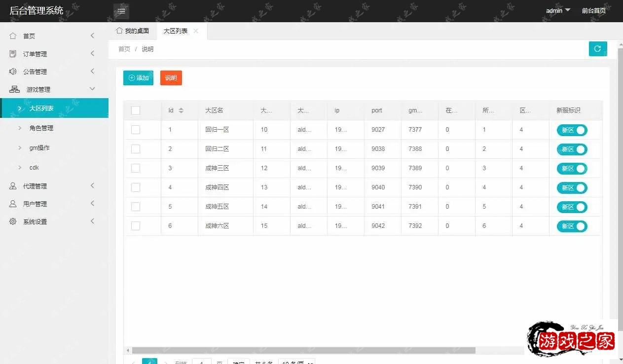623x364 pixels.
Task: Click the home icon beside 首页
Action: [x=13, y=36]
